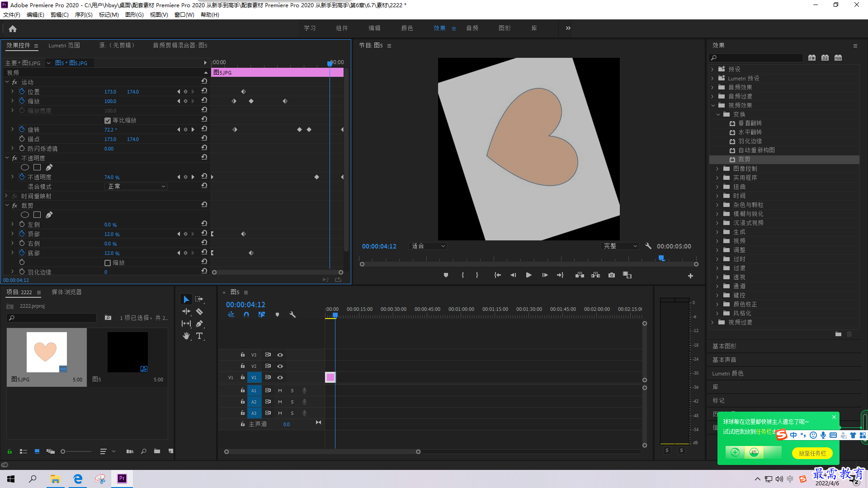Uncheck the Uniform Scale checkbox
Image resolution: width=868 pixels, height=488 pixels.
108,121
